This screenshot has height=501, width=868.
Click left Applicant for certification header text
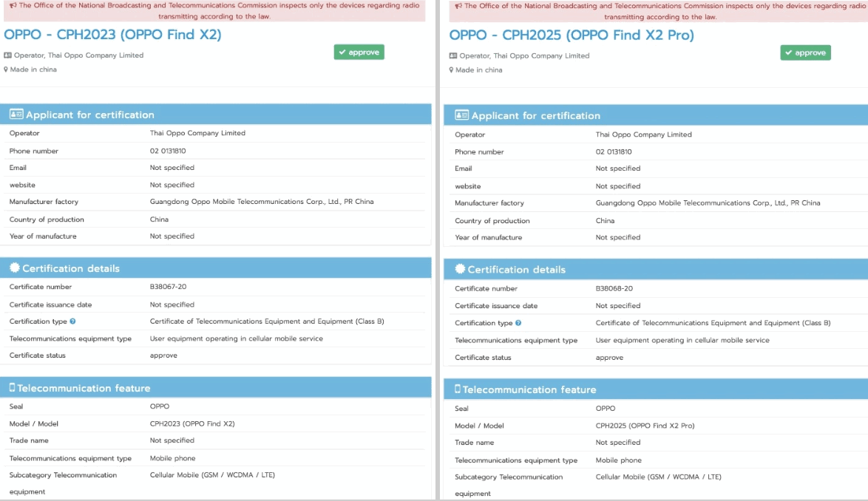90,115
